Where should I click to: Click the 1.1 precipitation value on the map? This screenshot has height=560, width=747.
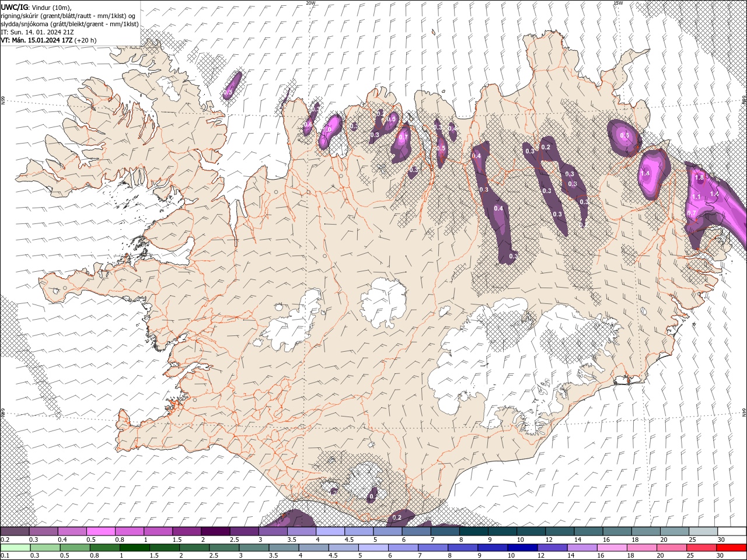pyautogui.click(x=696, y=197)
